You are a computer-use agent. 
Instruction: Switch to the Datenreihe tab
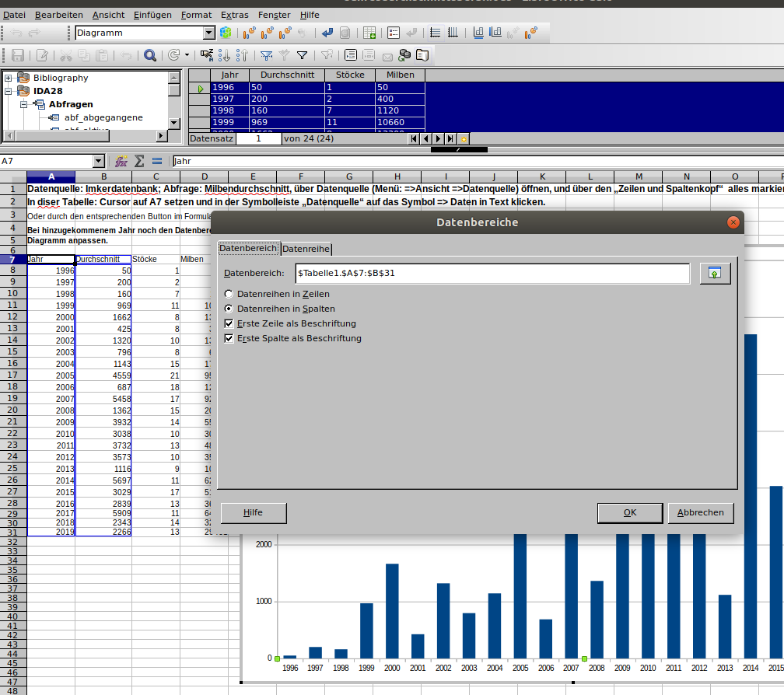point(306,248)
